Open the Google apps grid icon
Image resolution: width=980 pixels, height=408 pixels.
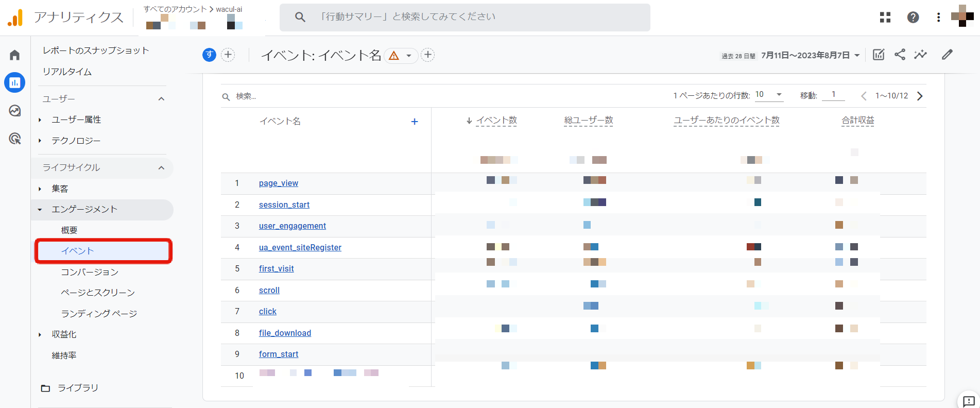885,18
